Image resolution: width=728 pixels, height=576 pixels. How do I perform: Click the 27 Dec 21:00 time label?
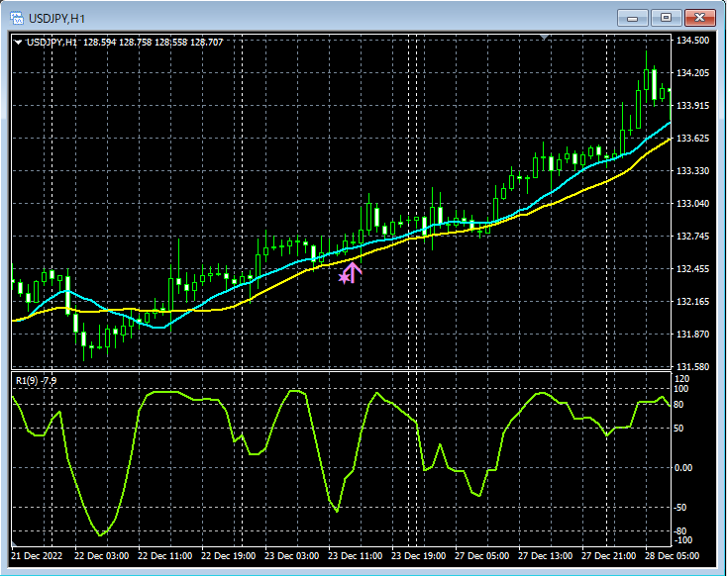pyautogui.click(x=609, y=555)
